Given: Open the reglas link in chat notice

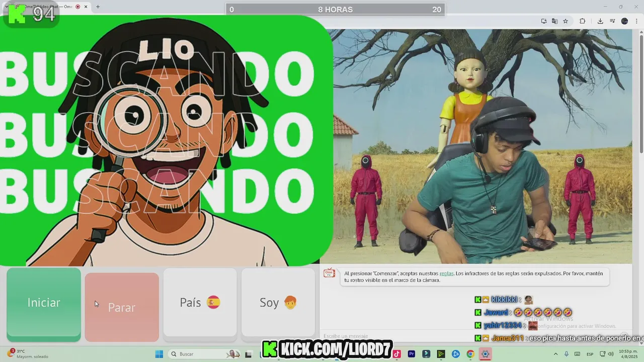Looking at the screenshot, I should point(446,274).
